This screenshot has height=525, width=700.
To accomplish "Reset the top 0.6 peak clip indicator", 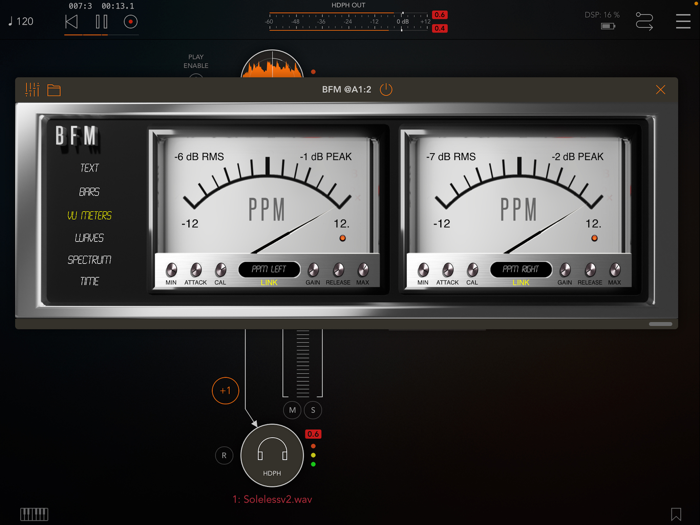I will click(440, 15).
